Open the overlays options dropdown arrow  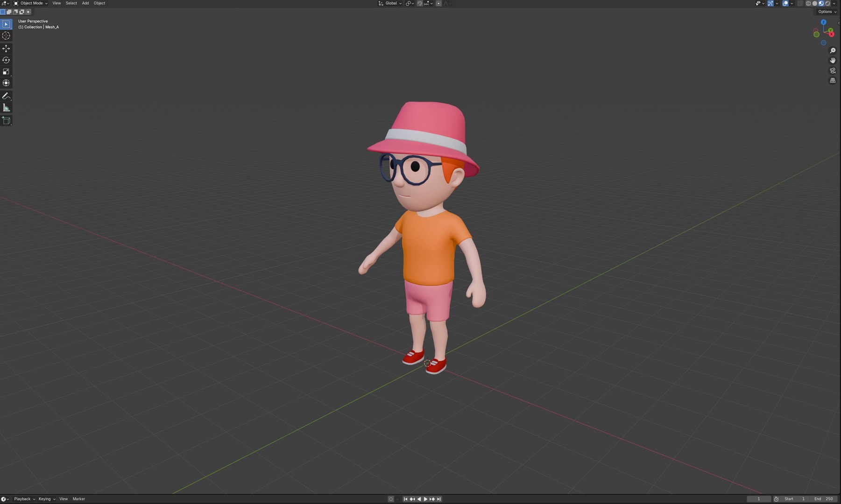(792, 3)
